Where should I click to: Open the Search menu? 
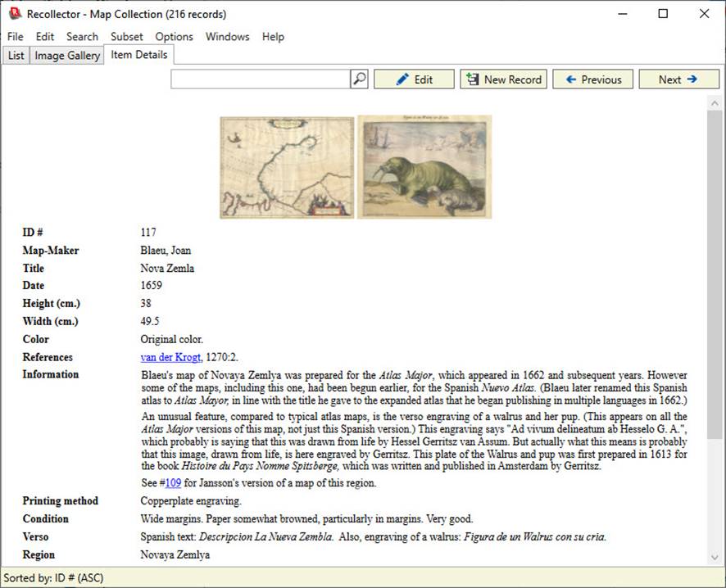tap(82, 36)
